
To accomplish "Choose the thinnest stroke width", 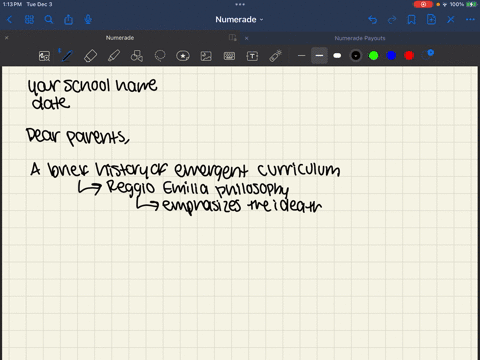I will [301, 56].
